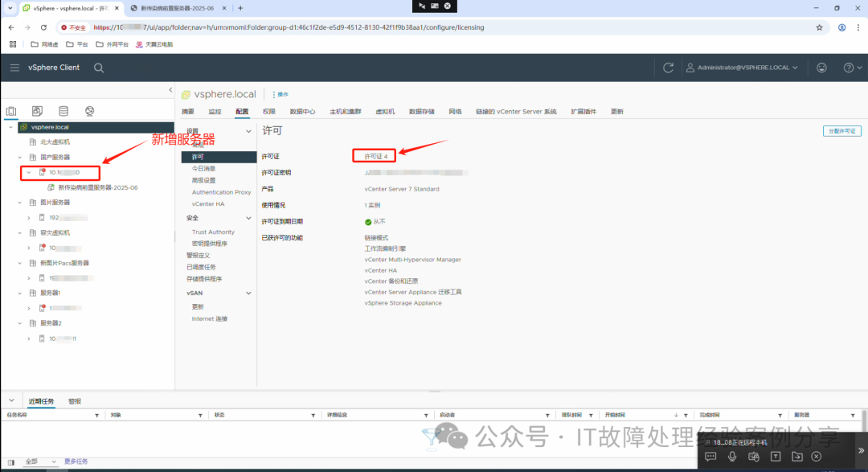
Task: Switch to the 警报 bottom tab
Action: tap(75, 401)
